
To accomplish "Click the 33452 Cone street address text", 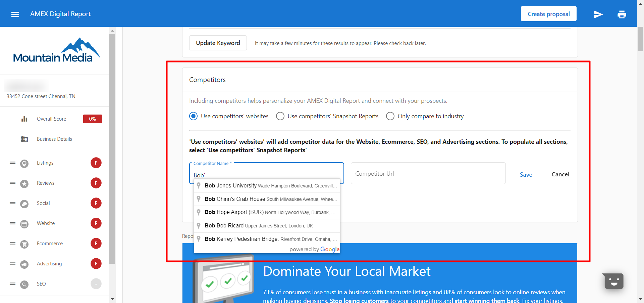I will pyautogui.click(x=41, y=96).
